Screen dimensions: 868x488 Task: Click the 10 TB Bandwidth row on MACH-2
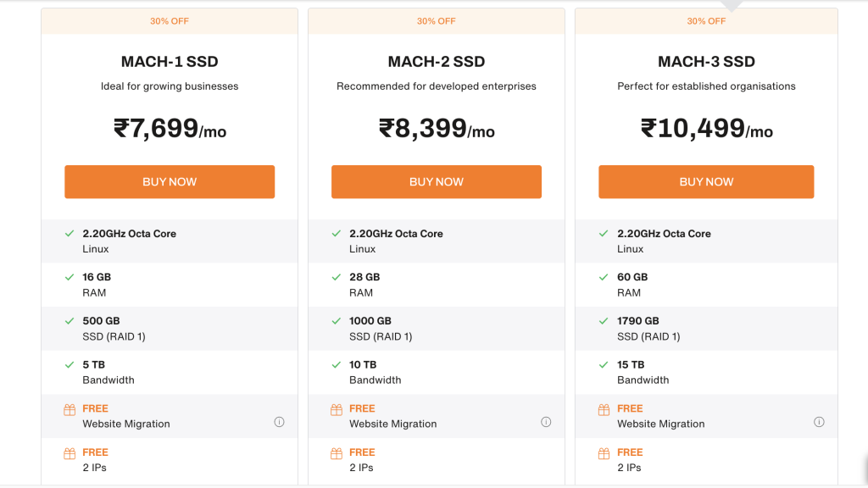tap(436, 372)
